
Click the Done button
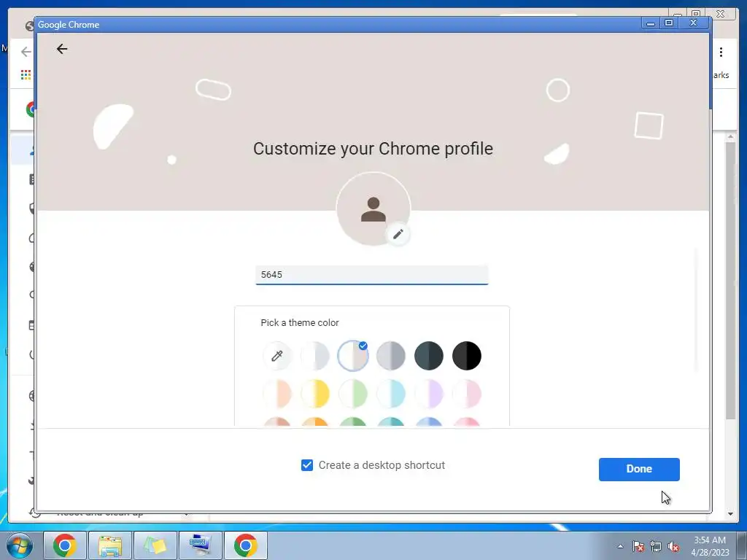click(x=639, y=469)
